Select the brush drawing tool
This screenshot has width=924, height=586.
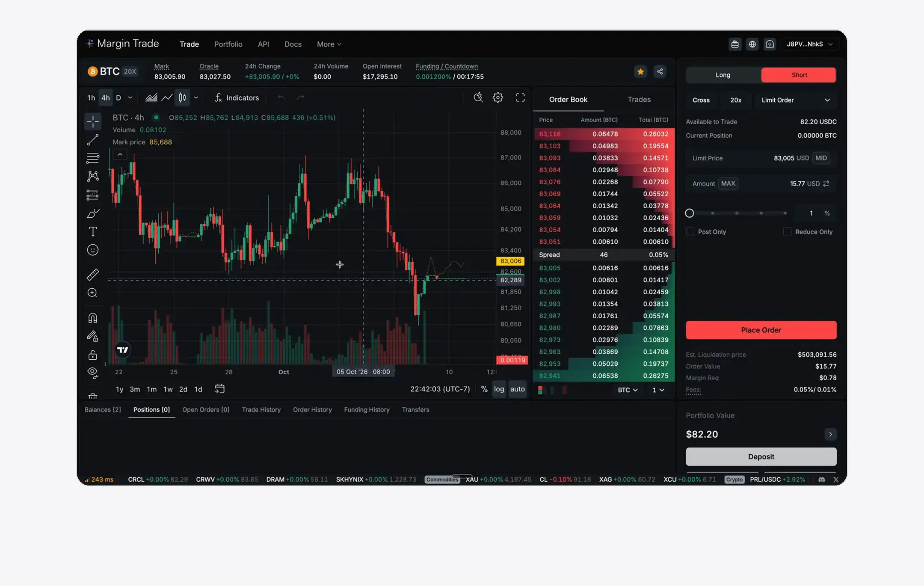[93, 213]
